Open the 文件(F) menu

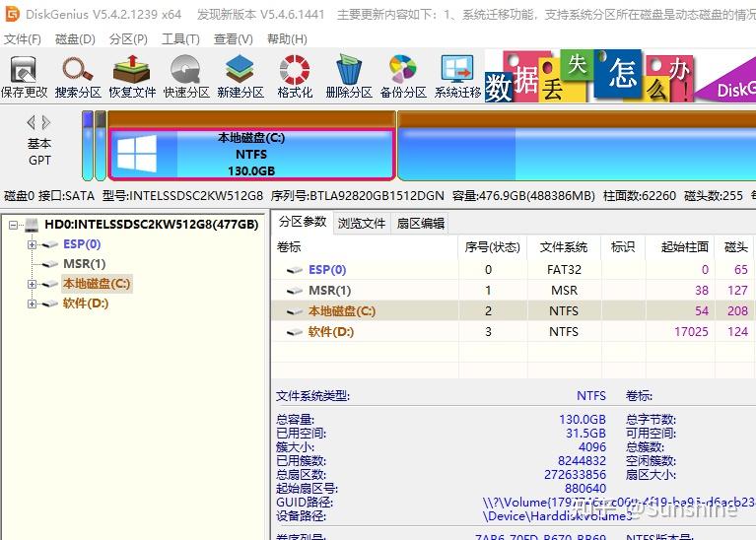point(23,39)
